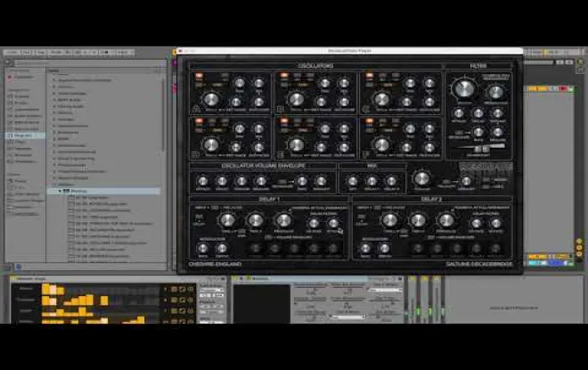
Task: Click the Delay 1 knob in Mix section
Action: (372, 181)
